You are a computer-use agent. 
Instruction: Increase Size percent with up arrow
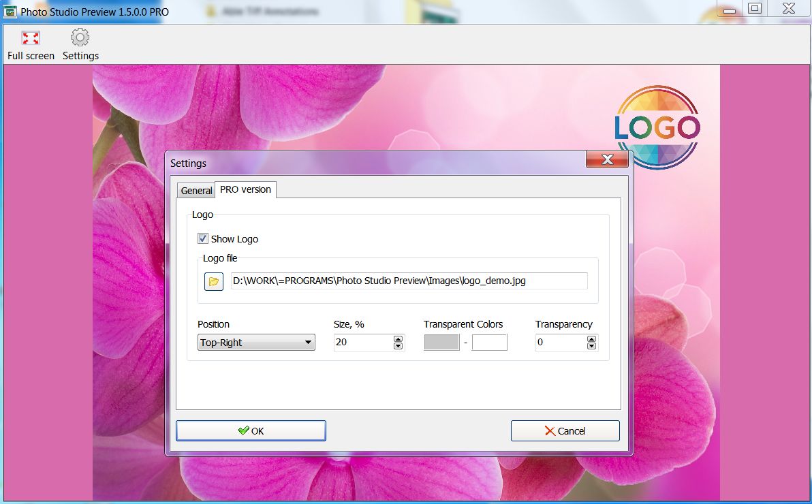click(x=399, y=338)
